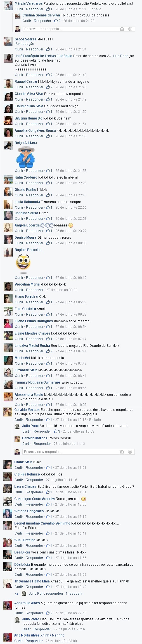Click emoji icon in first reply box

(130, 29)
